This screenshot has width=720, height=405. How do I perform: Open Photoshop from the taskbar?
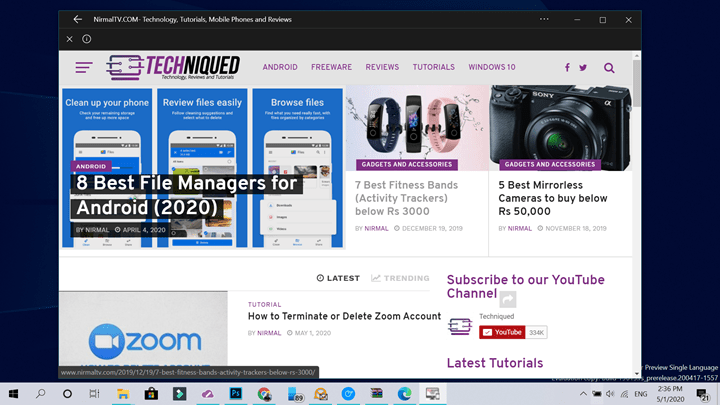pos(236,394)
